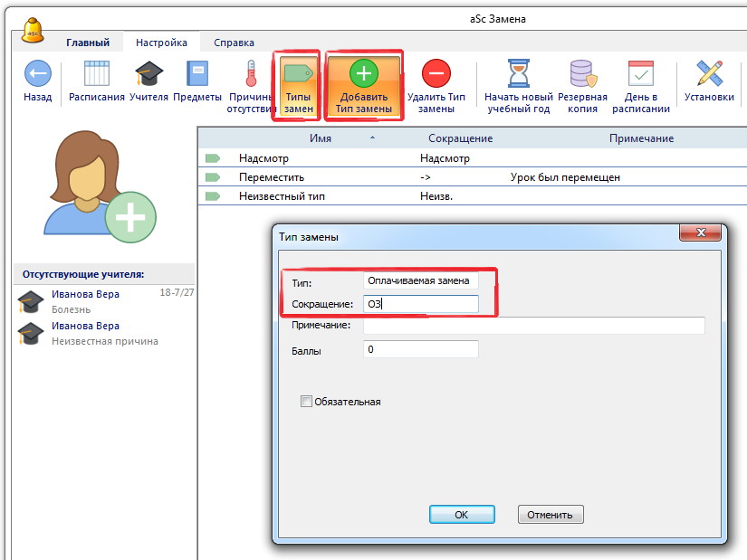Go back with the Назад arrow
The width and height of the screenshot is (747, 560).
click(38, 74)
